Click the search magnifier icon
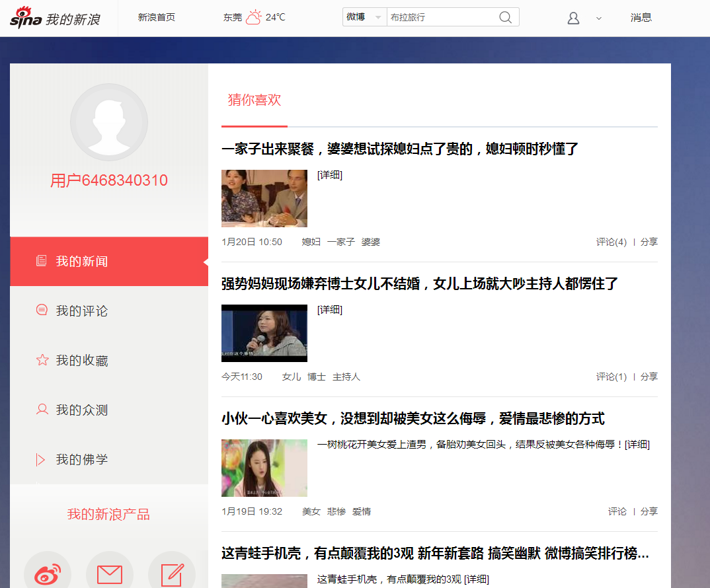 pos(505,17)
